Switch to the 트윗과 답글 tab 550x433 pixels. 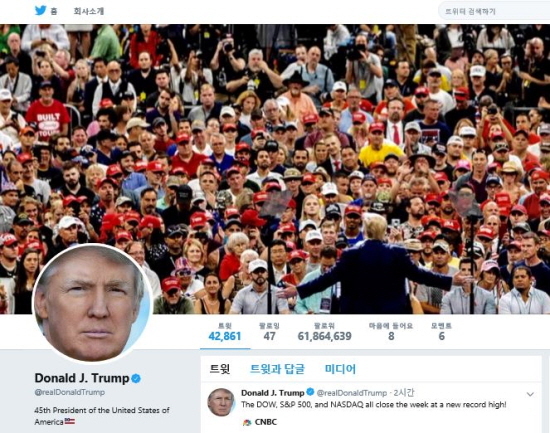coord(277,369)
